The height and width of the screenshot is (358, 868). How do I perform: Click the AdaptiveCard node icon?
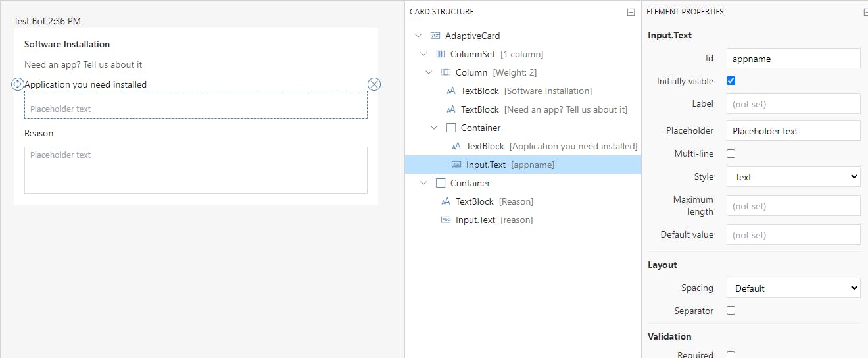pos(435,36)
